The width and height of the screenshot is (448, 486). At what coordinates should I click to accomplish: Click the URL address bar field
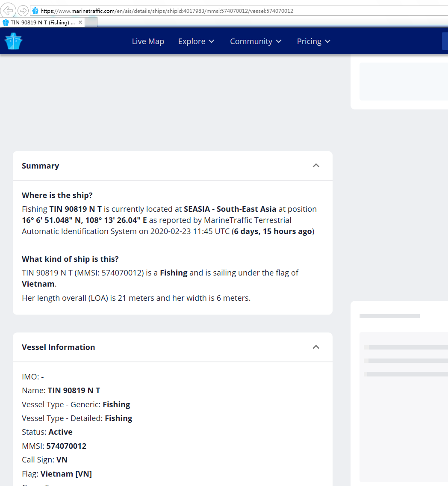[x=239, y=11]
